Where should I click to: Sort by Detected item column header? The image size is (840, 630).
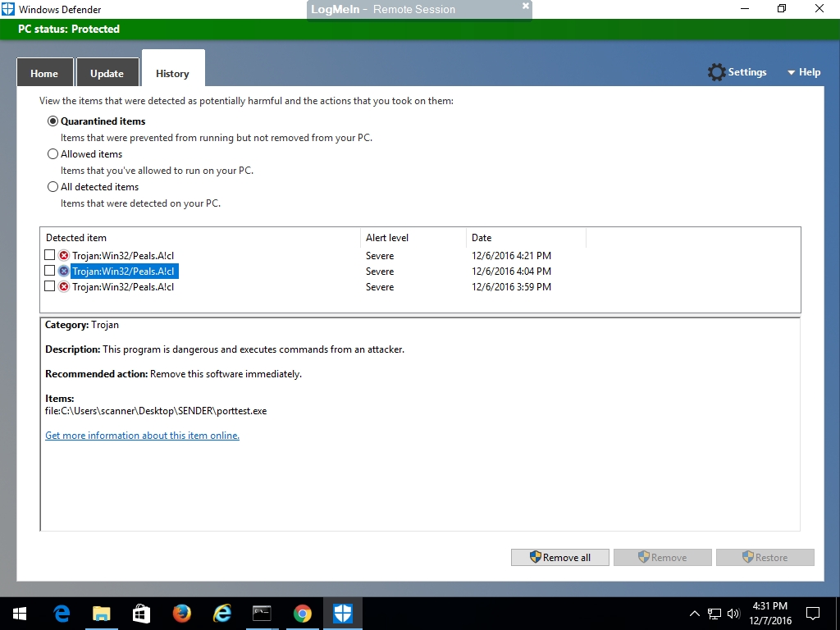tap(200, 238)
